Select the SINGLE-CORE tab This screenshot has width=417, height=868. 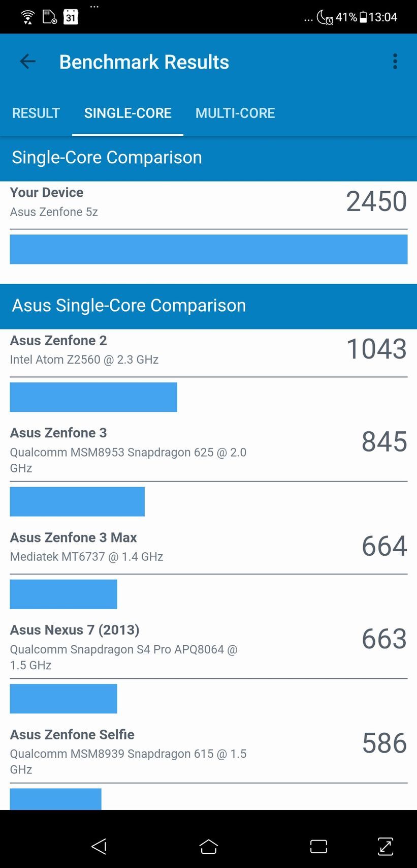[x=127, y=113]
